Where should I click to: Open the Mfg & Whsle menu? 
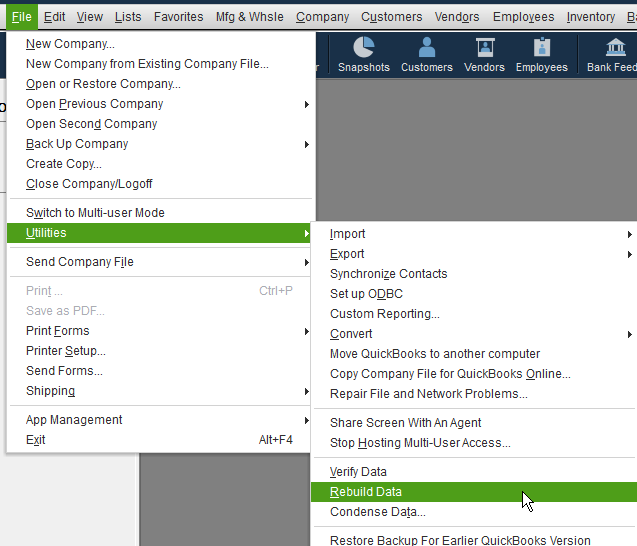[249, 17]
